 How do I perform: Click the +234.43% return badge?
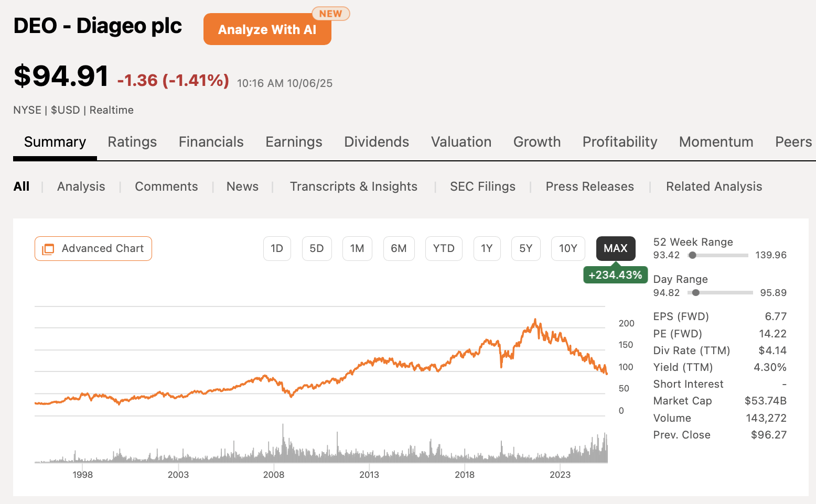615,274
